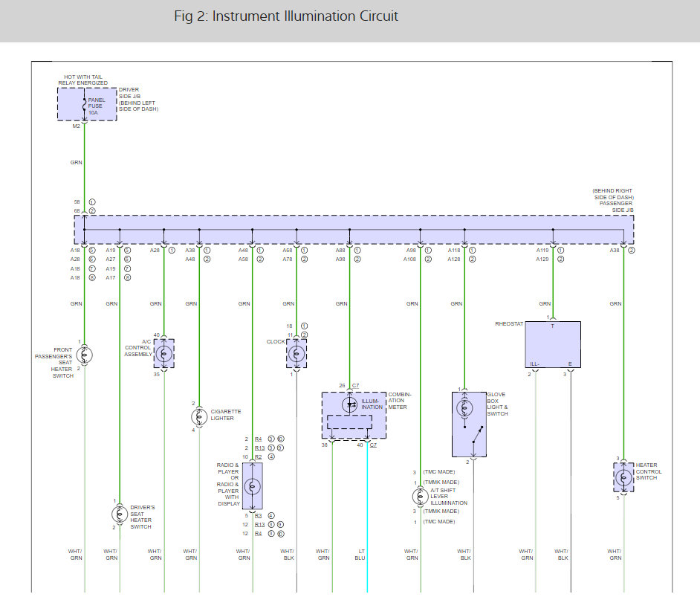Click the 'ILL-' terminal on the rheostat

pyautogui.click(x=535, y=364)
